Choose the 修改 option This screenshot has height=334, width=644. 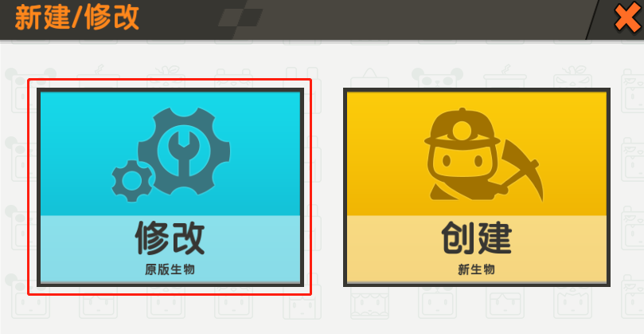170,238
